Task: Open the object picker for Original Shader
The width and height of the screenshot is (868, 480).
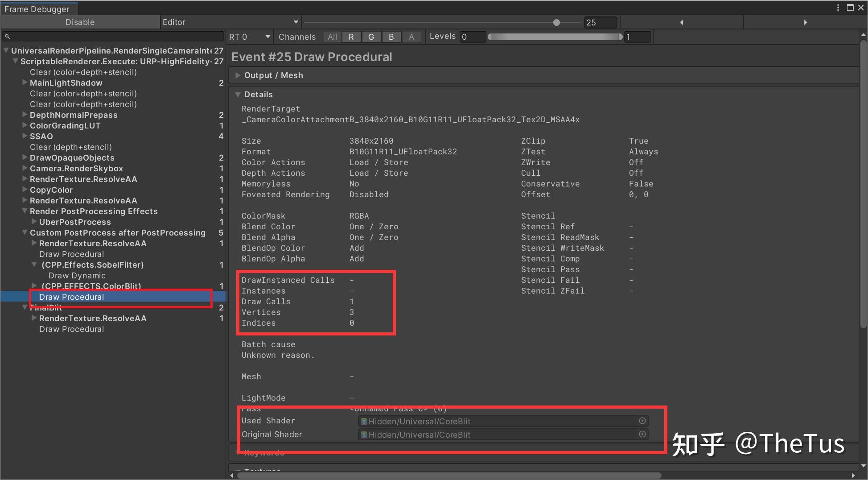Action: pos(642,434)
